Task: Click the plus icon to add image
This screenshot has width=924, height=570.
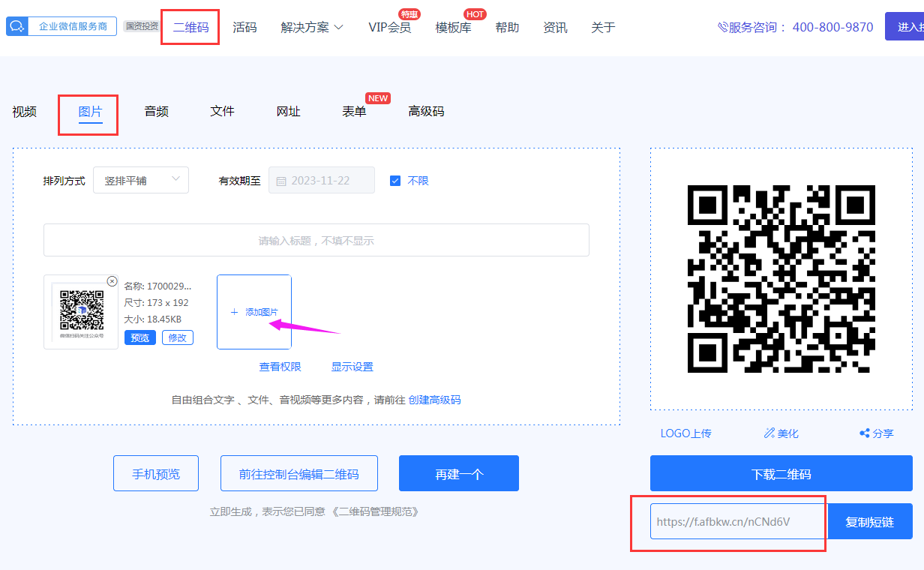Action: pyautogui.click(x=234, y=312)
